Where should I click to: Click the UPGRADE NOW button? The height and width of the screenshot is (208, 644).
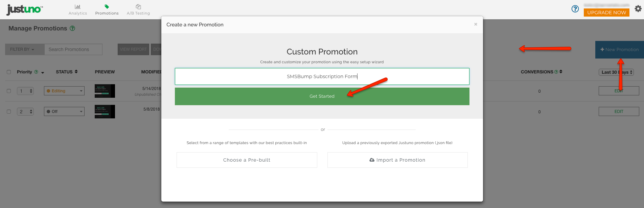pos(606,13)
